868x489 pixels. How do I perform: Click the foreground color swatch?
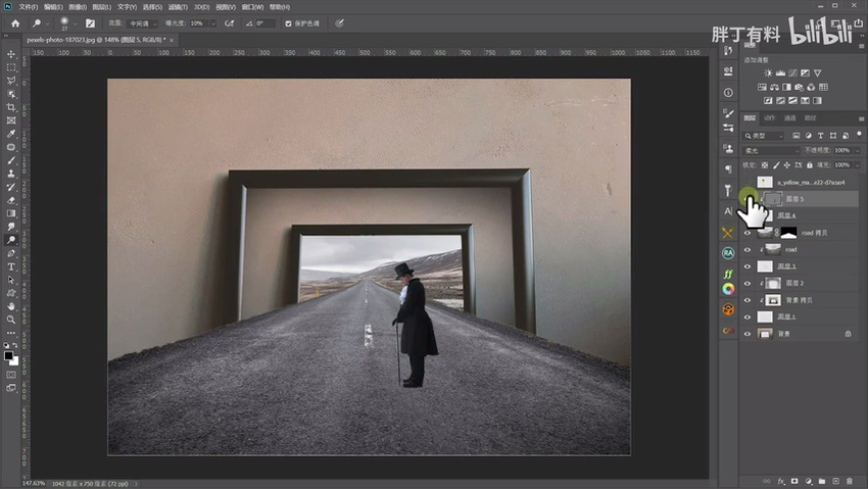click(9, 354)
